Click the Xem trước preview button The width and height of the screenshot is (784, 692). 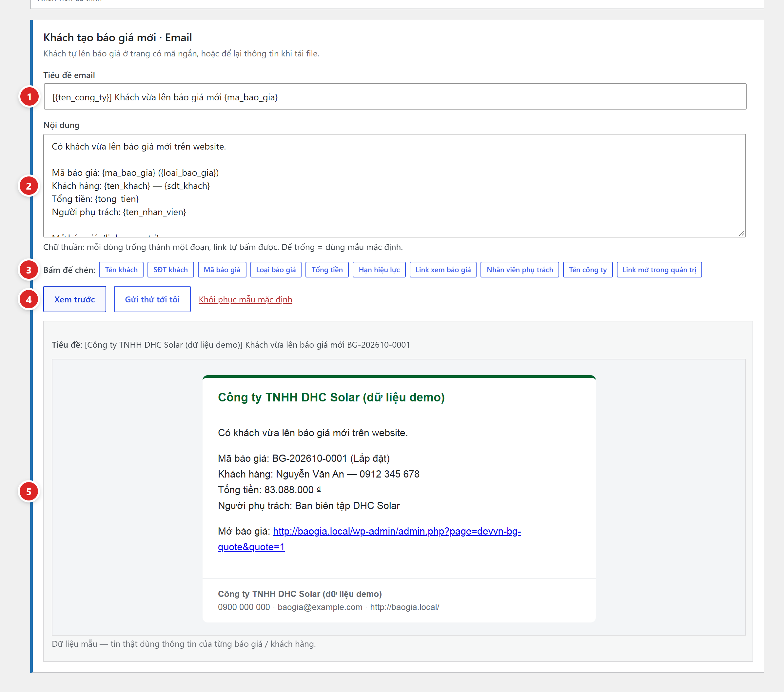[x=74, y=299]
